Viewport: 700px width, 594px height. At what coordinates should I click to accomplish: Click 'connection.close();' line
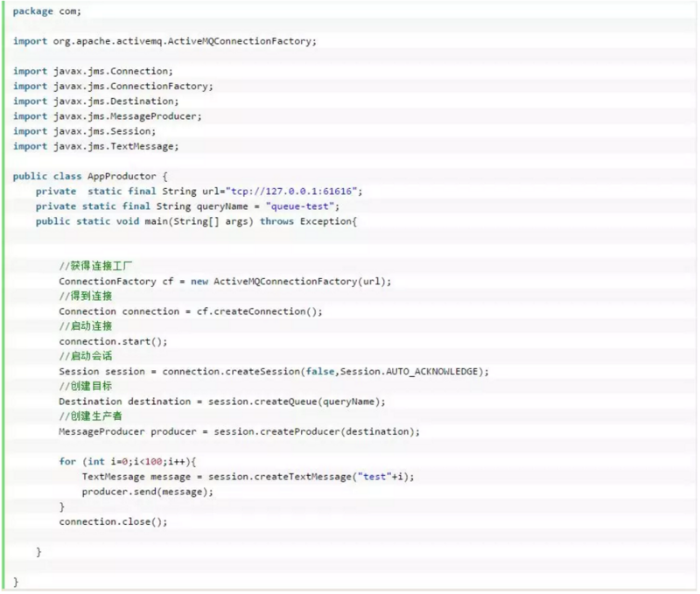[113, 521]
